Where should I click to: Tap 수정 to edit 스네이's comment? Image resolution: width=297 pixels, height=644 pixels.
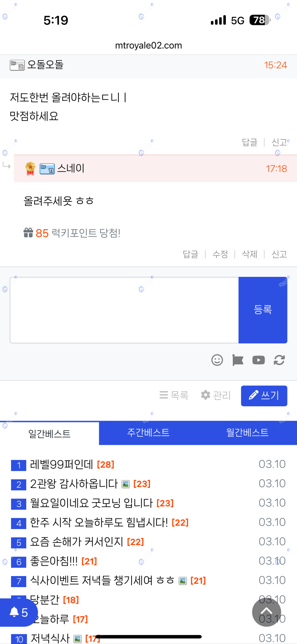point(220,254)
